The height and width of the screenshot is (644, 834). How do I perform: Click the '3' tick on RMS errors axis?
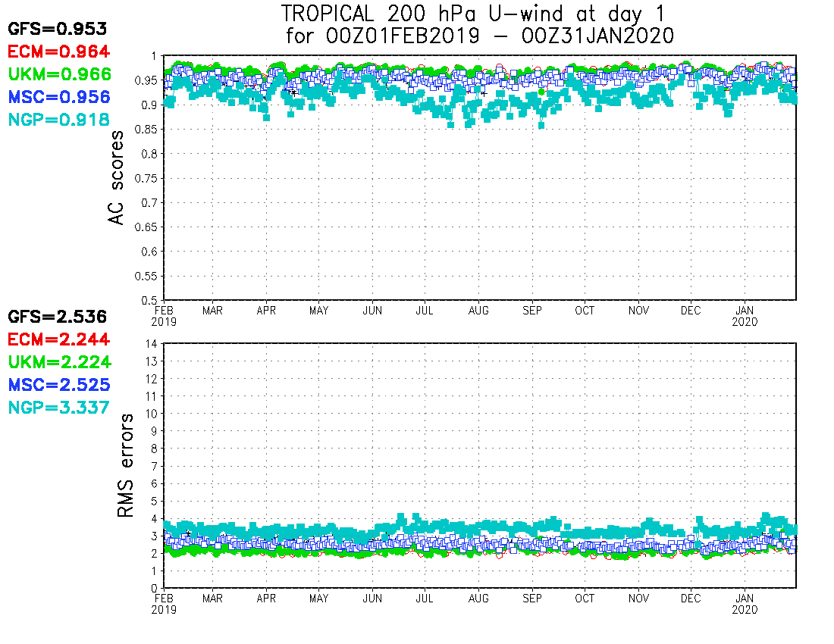pos(154,536)
